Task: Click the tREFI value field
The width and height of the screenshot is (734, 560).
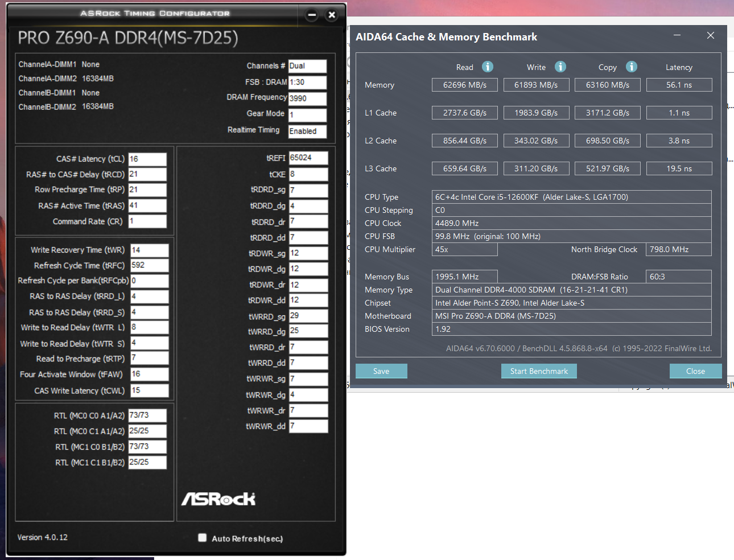Action: point(308,158)
